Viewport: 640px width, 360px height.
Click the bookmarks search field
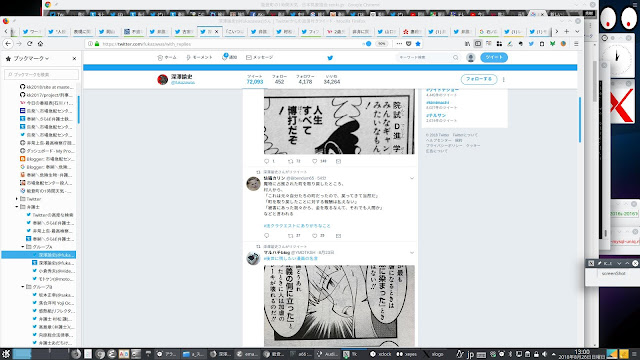41,75
